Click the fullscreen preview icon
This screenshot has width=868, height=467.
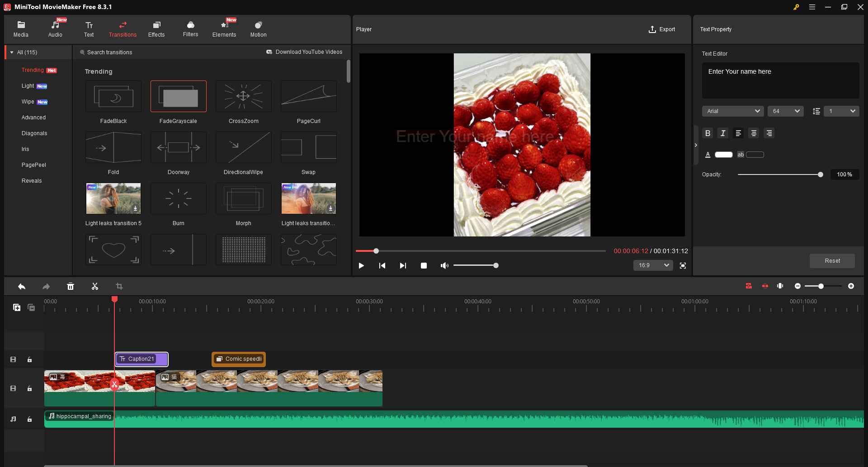(x=683, y=265)
